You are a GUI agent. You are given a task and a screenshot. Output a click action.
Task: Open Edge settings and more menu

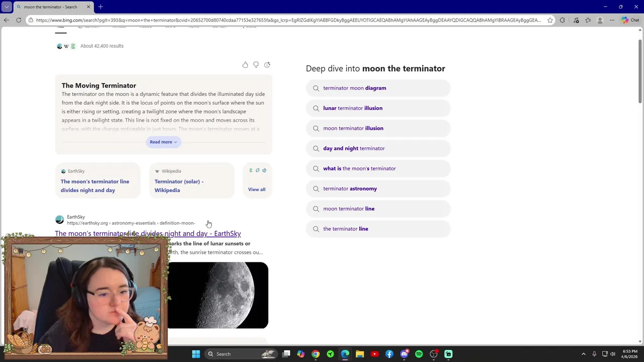612,20
